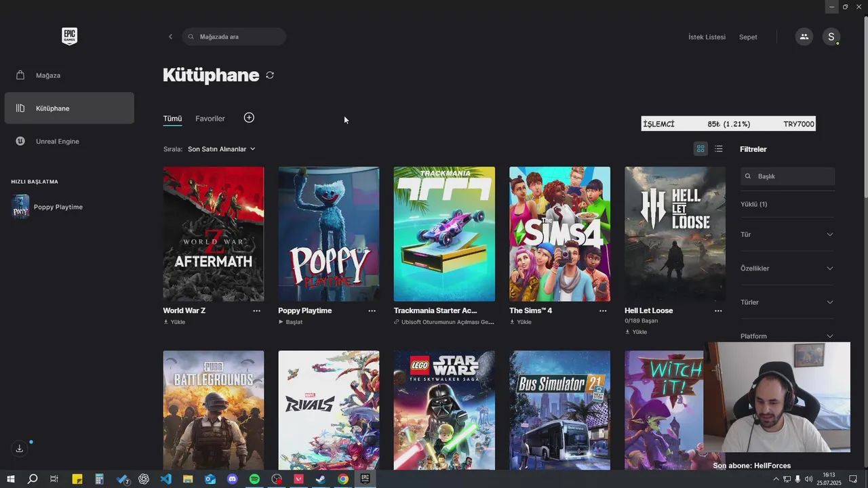Click the taskbar volume speaker icon
This screenshot has width=868, height=488.
coord(808,479)
